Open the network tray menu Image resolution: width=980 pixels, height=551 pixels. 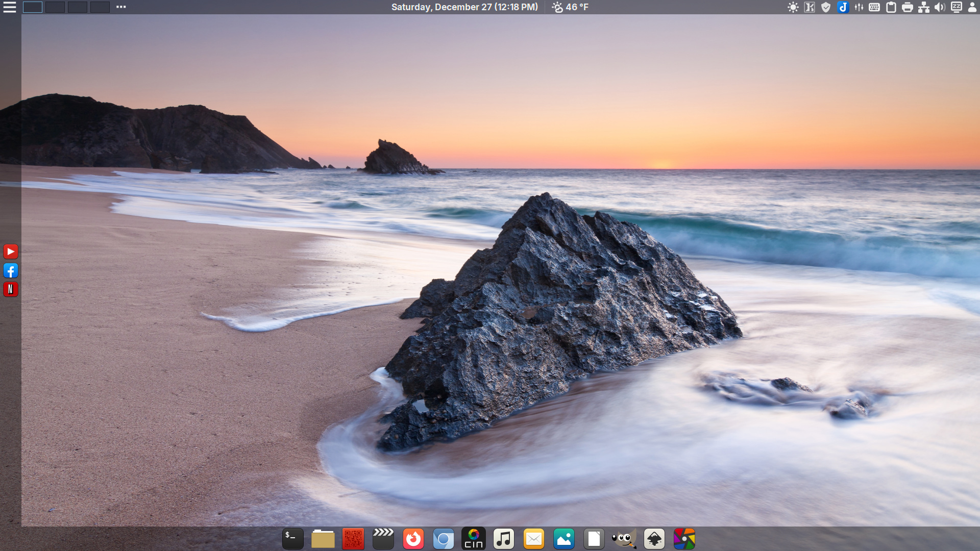click(x=923, y=7)
